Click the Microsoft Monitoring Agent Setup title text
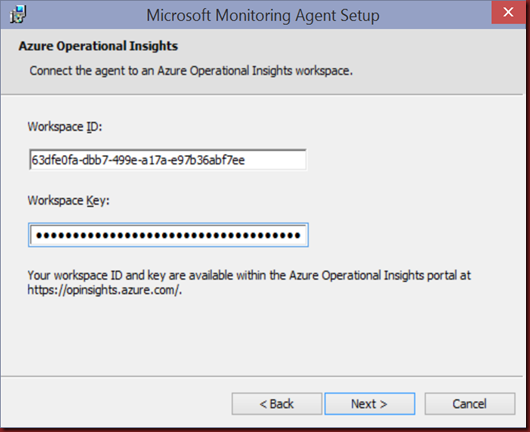530x432 pixels. click(x=263, y=16)
